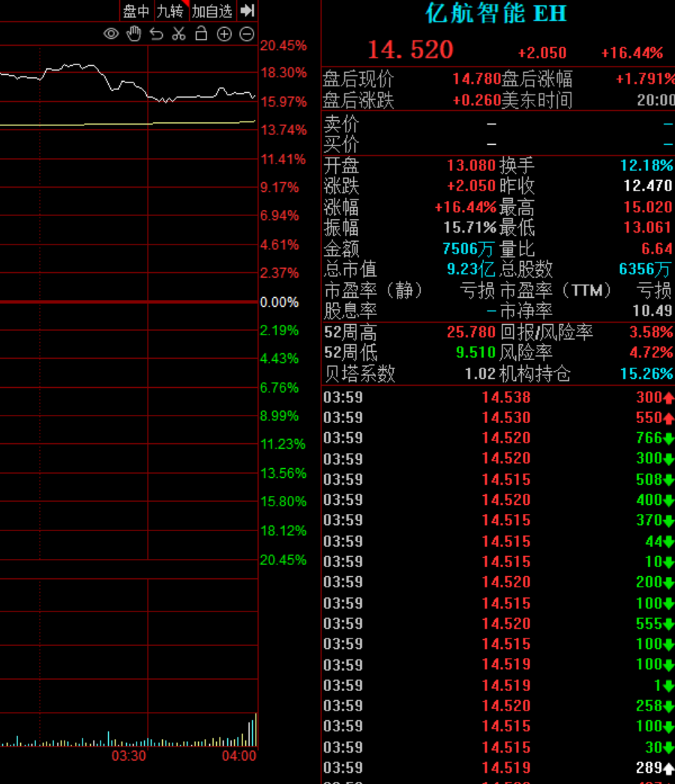The image size is (675, 784).
Task: Click the tick row with volume 508
Action: (499, 480)
